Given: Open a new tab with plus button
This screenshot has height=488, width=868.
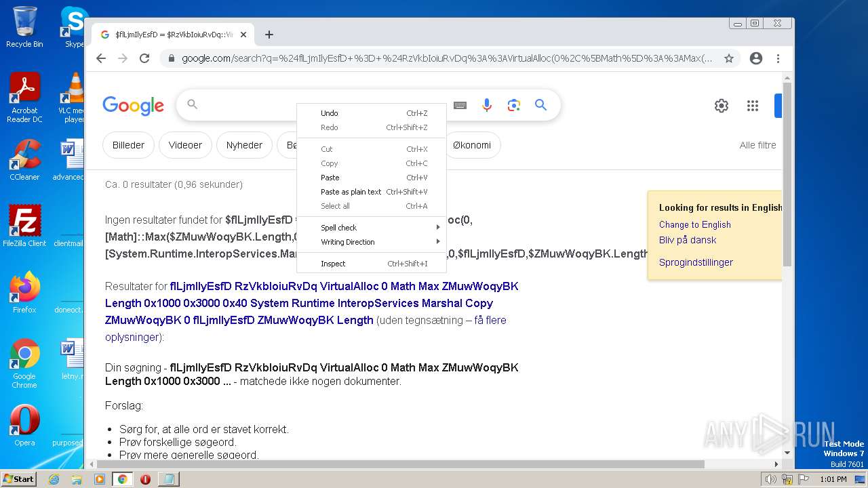Looking at the screenshot, I should 269,35.
